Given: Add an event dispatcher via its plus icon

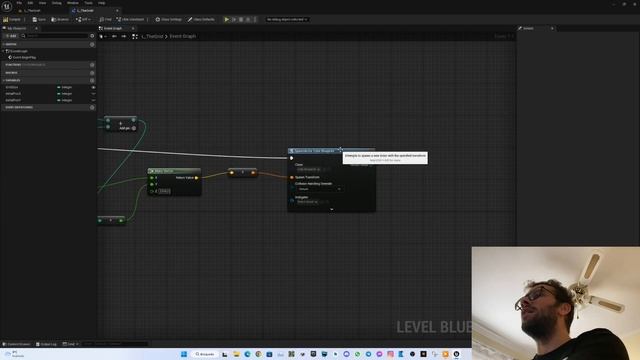Looking at the screenshot, I should coord(92,107).
